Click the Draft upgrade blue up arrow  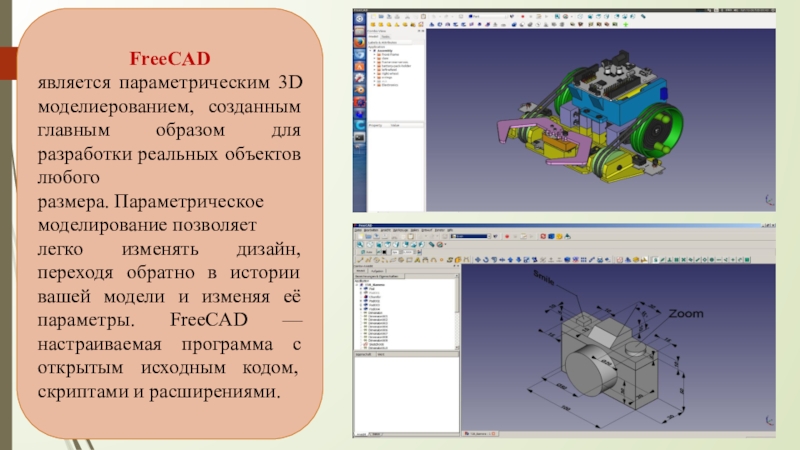click(x=510, y=260)
